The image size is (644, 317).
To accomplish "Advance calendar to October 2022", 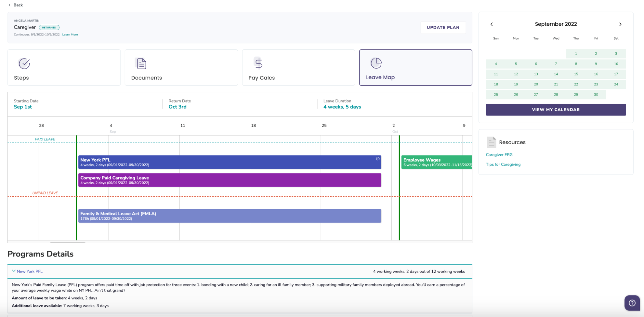I will click(620, 24).
